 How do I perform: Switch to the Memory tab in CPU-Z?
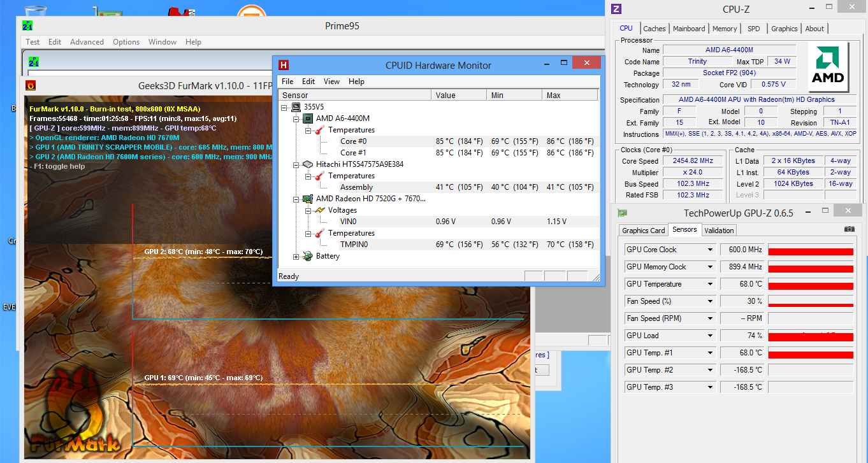(x=725, y=29)
